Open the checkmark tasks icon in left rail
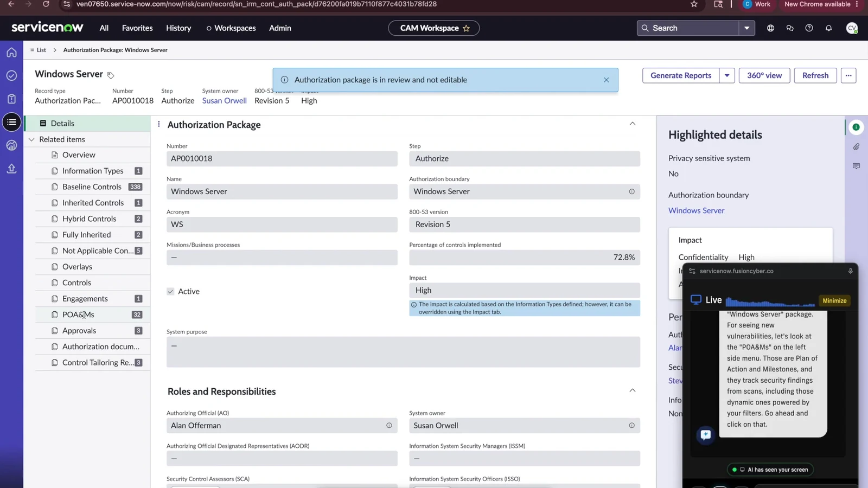The width and height of the screenshot is (868, 488). pyautogui.click(x=11, y=76)
